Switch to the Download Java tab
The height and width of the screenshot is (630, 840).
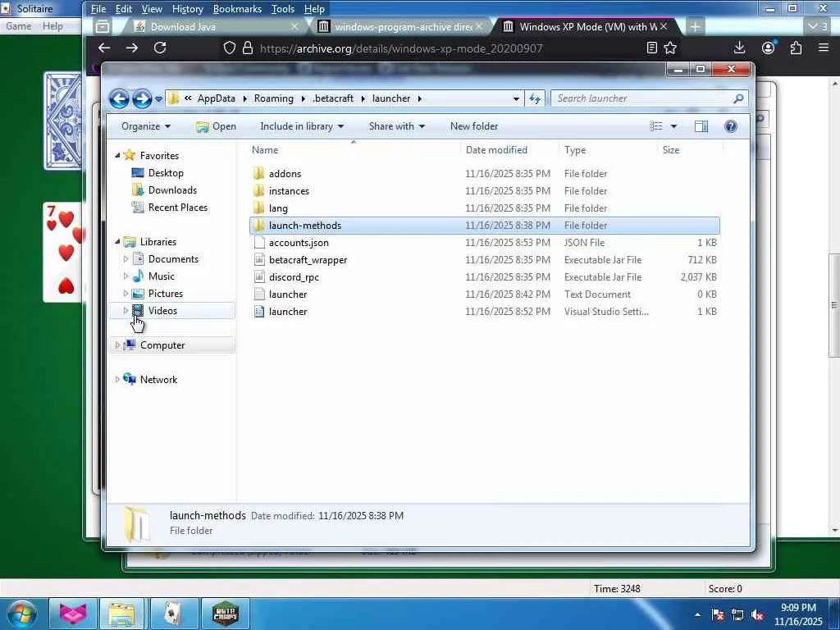pyautogui.click(x=216, y=27)
